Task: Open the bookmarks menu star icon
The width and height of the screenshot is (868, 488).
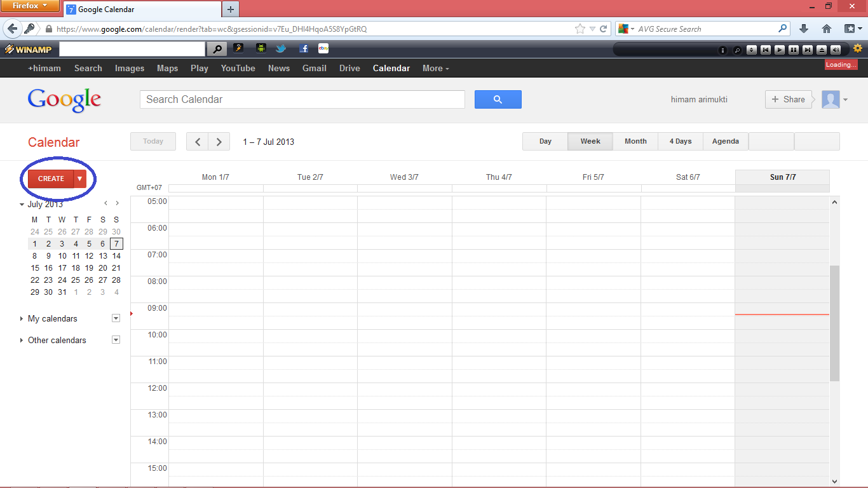Action: click(x=851, y=29)
